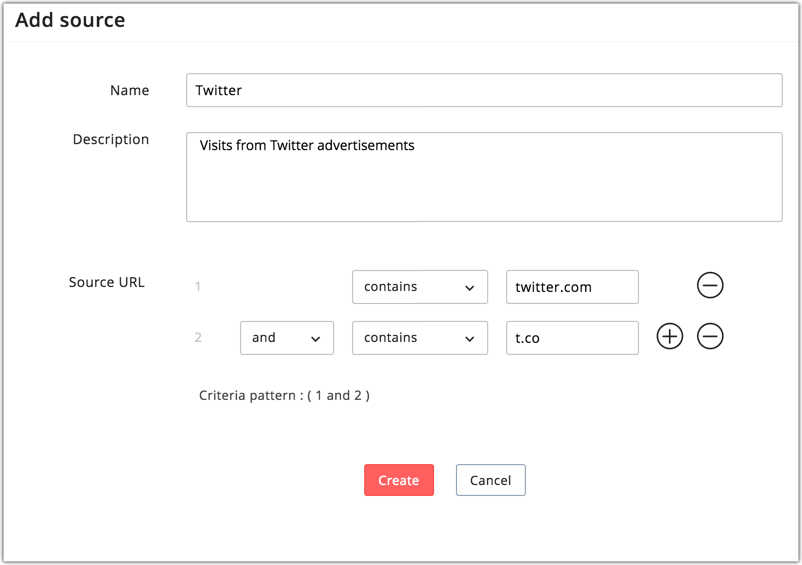Screen dimensions: 802x565
Task: Click the Description label
Action: coord(110,139)
